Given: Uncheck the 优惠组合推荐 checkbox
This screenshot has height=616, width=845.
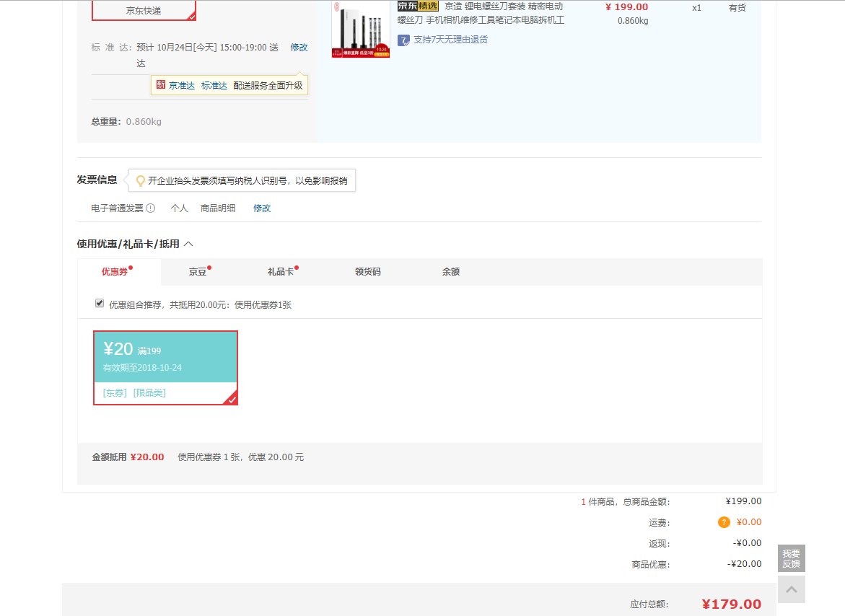Looking at the screenshot, I should (100, 304).
